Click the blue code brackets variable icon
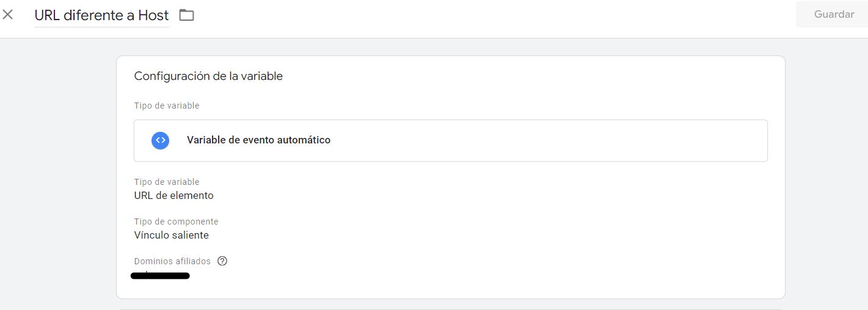The height and width of the screenshot is (310, 868). tap(160, 140)
